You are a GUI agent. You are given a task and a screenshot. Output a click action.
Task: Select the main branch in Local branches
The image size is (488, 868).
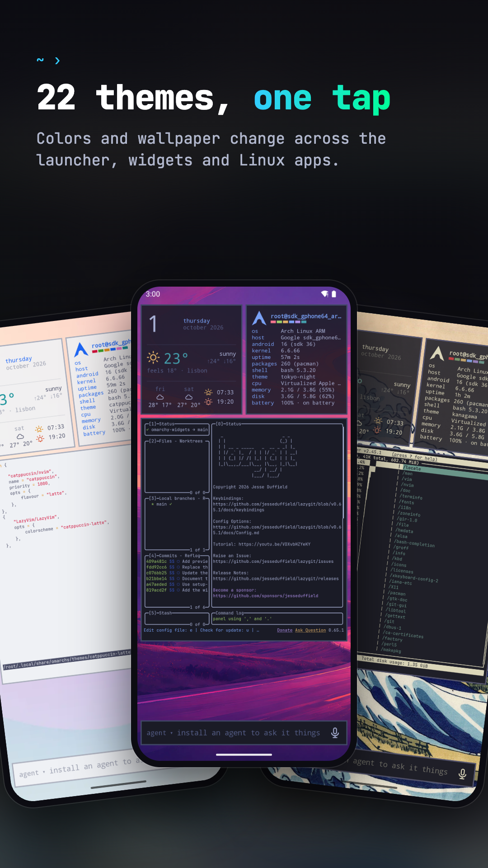point(161,504)
